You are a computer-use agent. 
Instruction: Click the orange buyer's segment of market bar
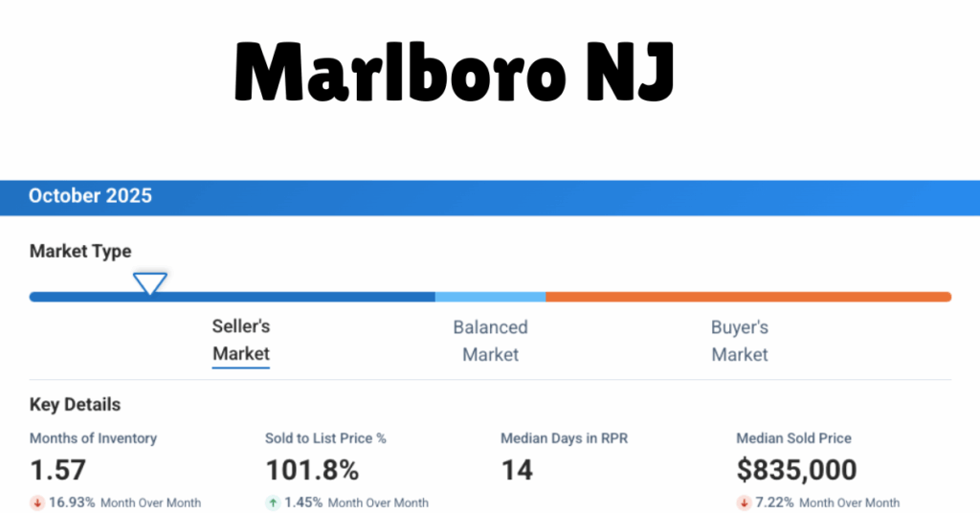click(746, 297)
